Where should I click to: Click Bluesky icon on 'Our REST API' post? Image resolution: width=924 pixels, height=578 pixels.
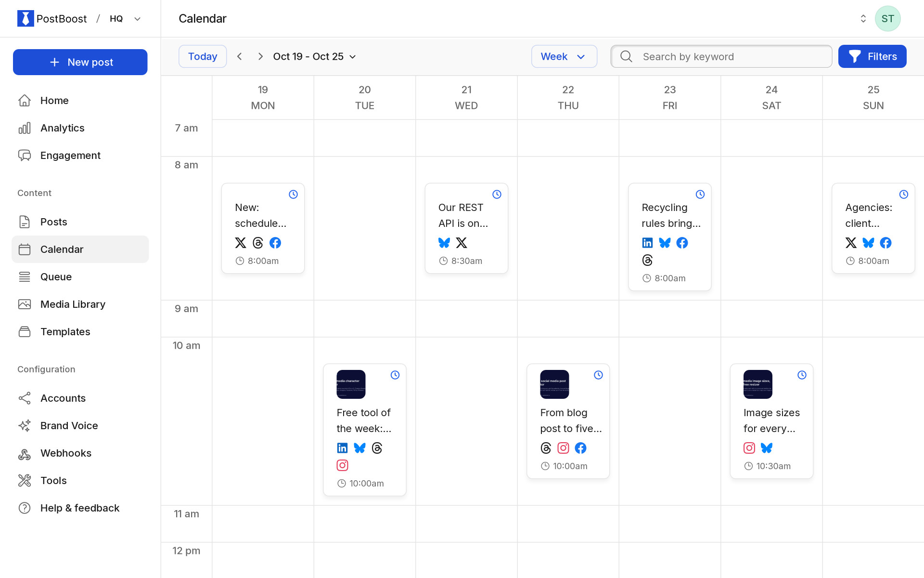click(x=444, y=243)
